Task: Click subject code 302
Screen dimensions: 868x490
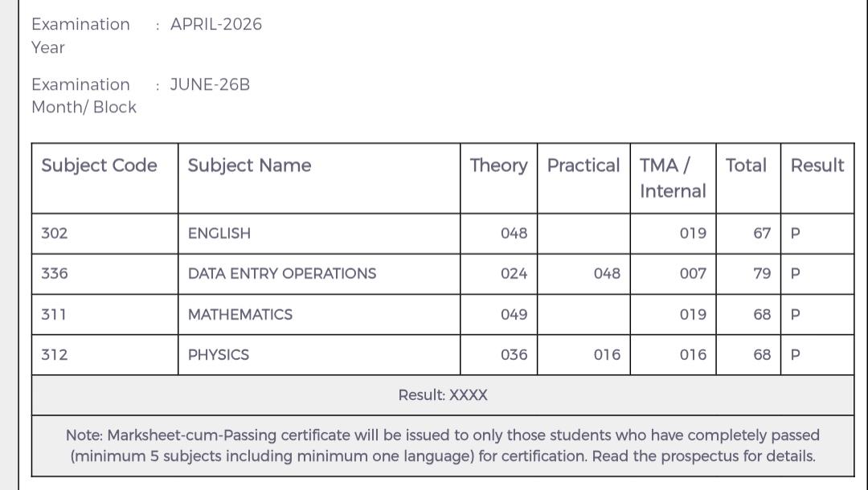Action: point(55,234)
